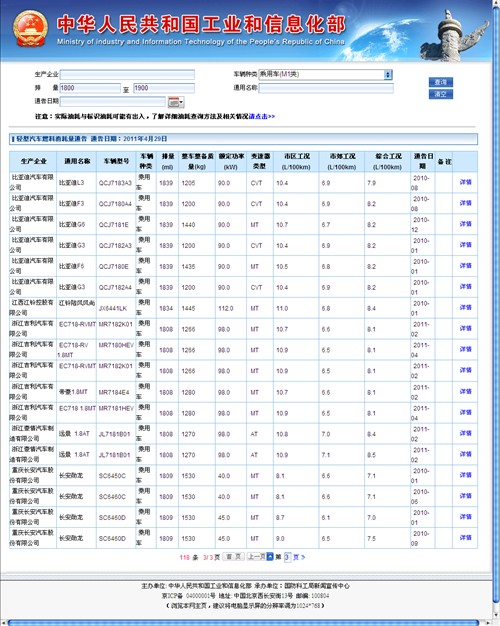Click the 综合工况 column header
Image resolution: width=500 pixels, height=626 pixels.
[387, 161]
